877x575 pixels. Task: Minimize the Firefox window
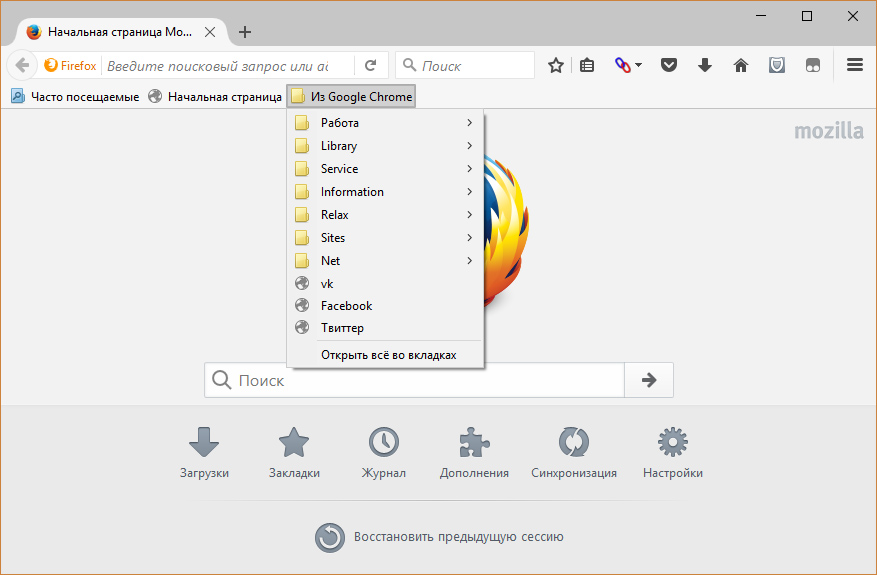tap(761, 16)
